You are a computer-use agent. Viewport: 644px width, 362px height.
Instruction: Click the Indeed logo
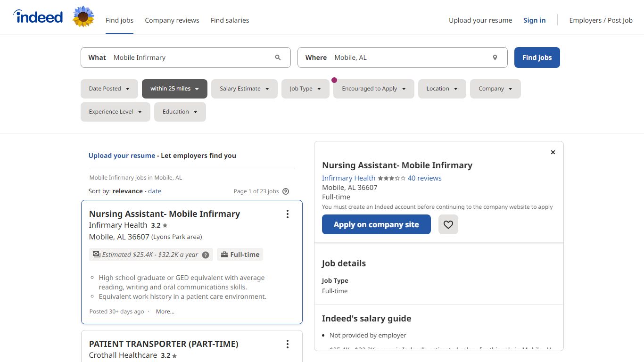(38, 17)
